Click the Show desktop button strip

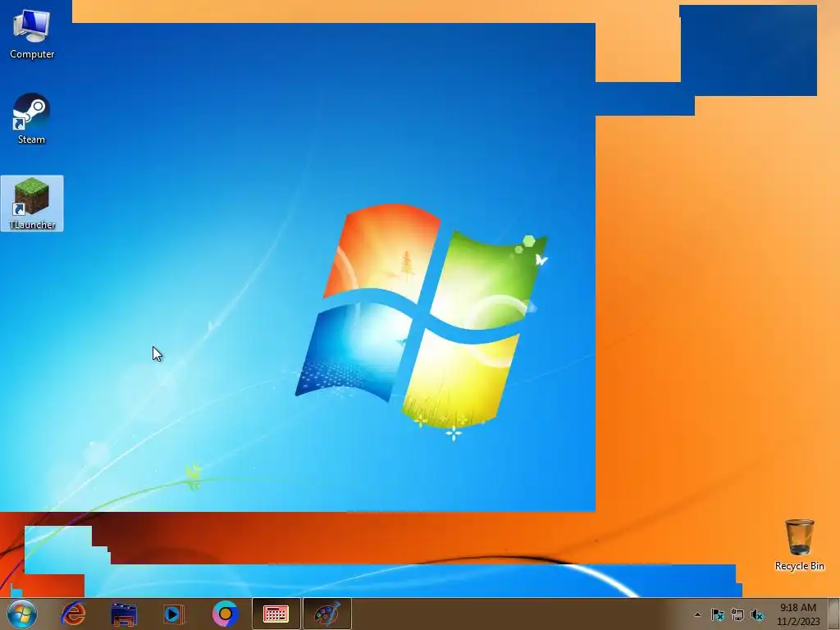(835, 614)
